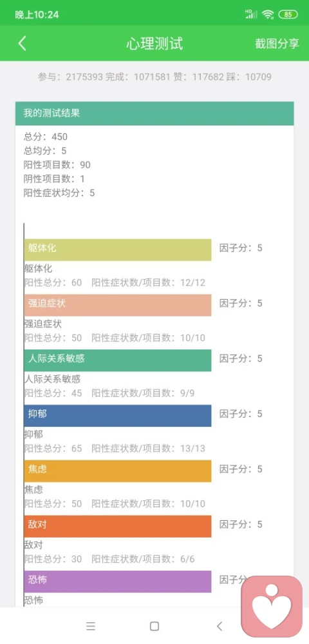Select the 焦虑 orange-yellow factor bar
Viewport: 309px width, 644px height.
(118, 471)
